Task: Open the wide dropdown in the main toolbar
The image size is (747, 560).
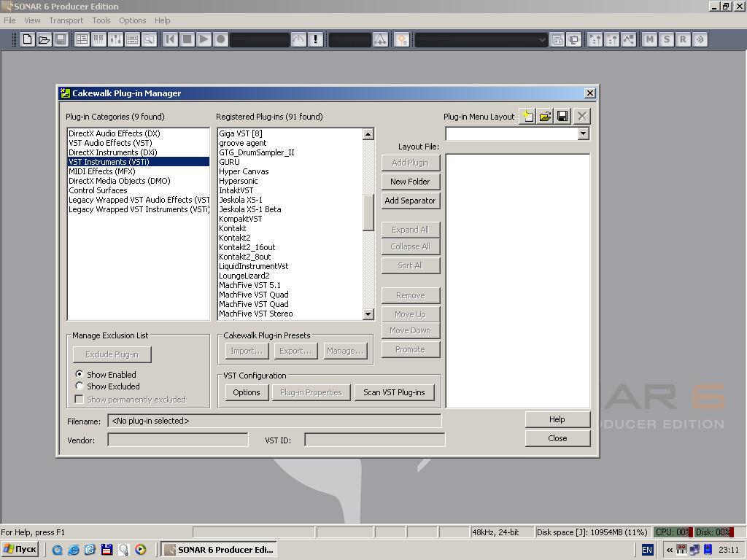Action: point(541,40)
